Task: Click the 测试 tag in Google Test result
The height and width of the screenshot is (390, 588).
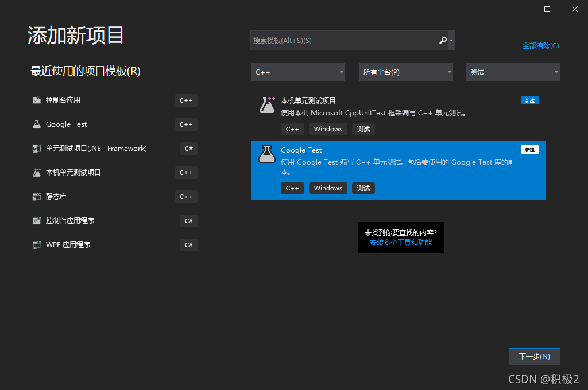Action: tap(363, 188)
